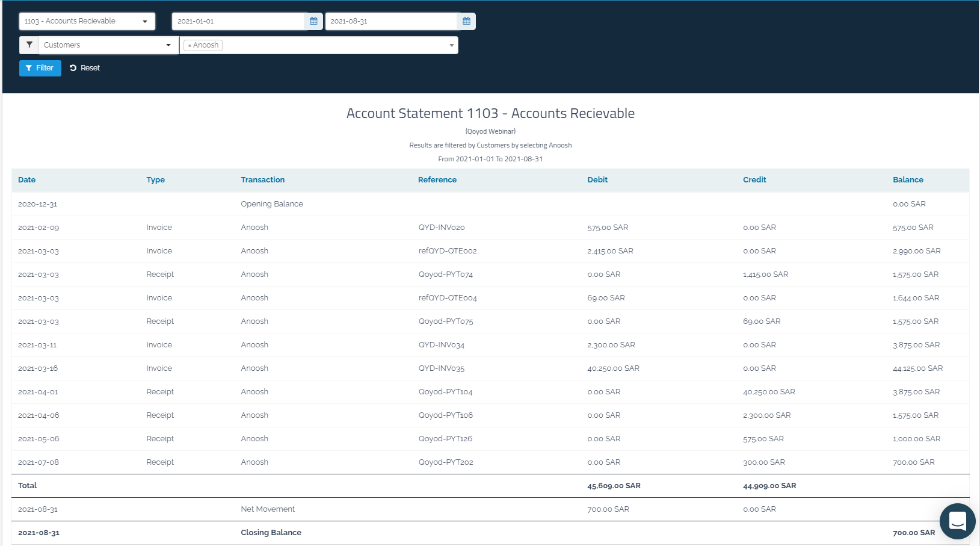Remove the Anoosh filter tag

click(x=190, y=46)
